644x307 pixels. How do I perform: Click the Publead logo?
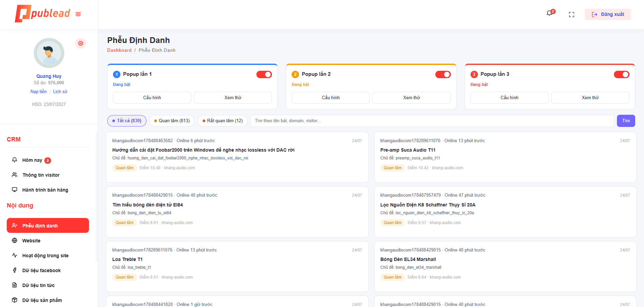click(x=43, y=14)
